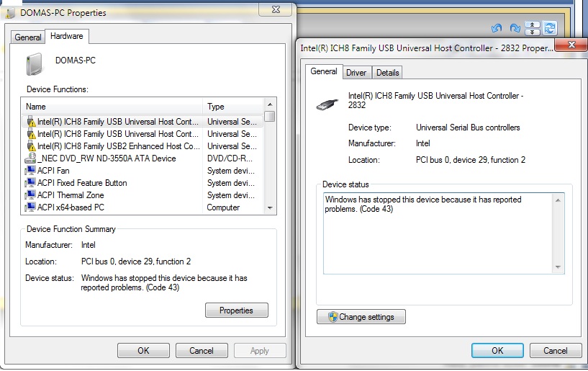Select _NEC DVD_RW ND-3550A ATA Device
The height and width of the screenshot is (371, 588).
(142, 158)
